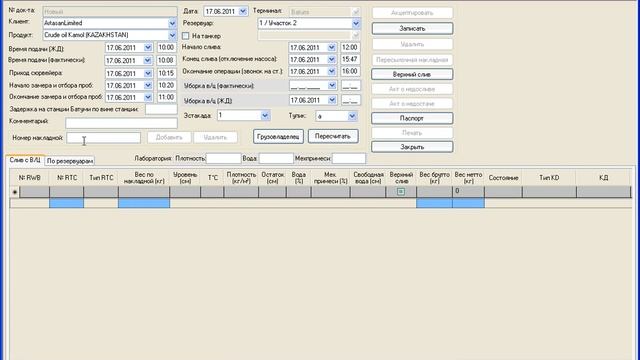Click the 'Удалить' button next to Добавить
The image size is (640, 360).
(x=215, y=138)
